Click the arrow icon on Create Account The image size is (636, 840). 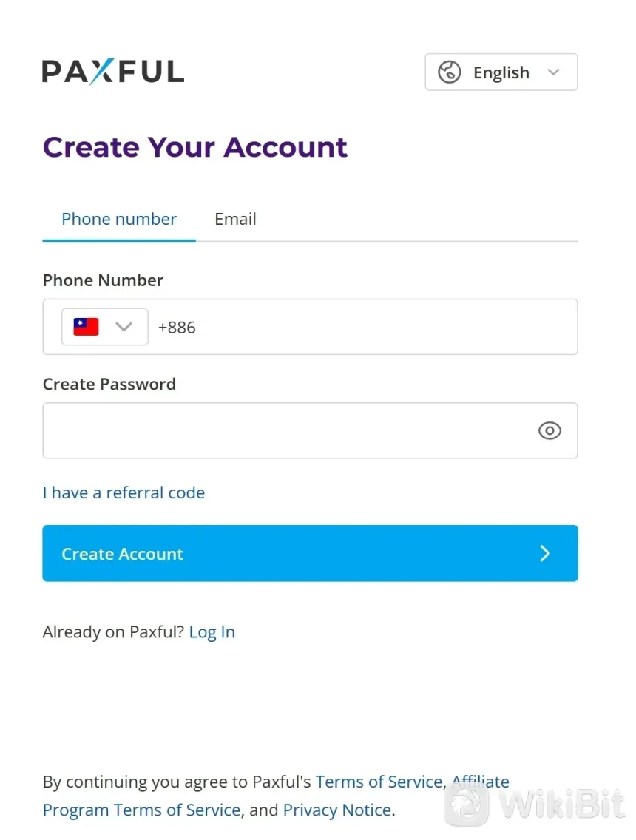pyautogui.click(x=545, y=554)
